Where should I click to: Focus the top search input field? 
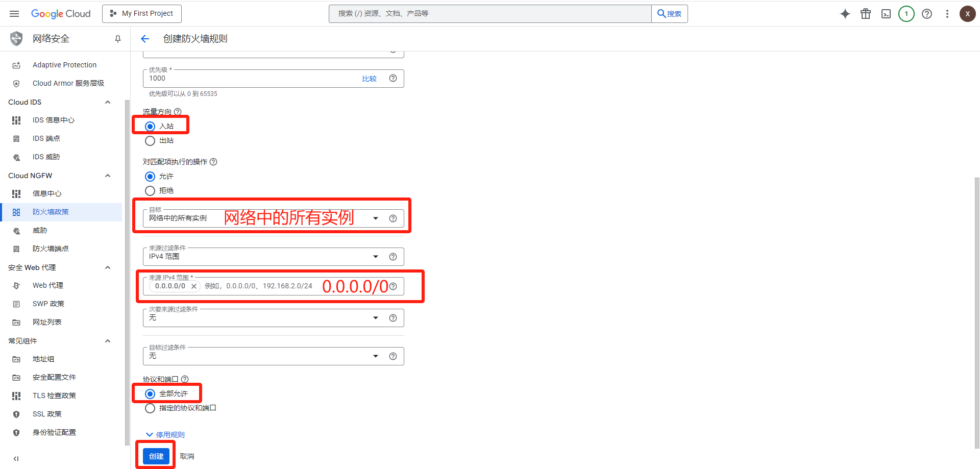pos(490,14)
